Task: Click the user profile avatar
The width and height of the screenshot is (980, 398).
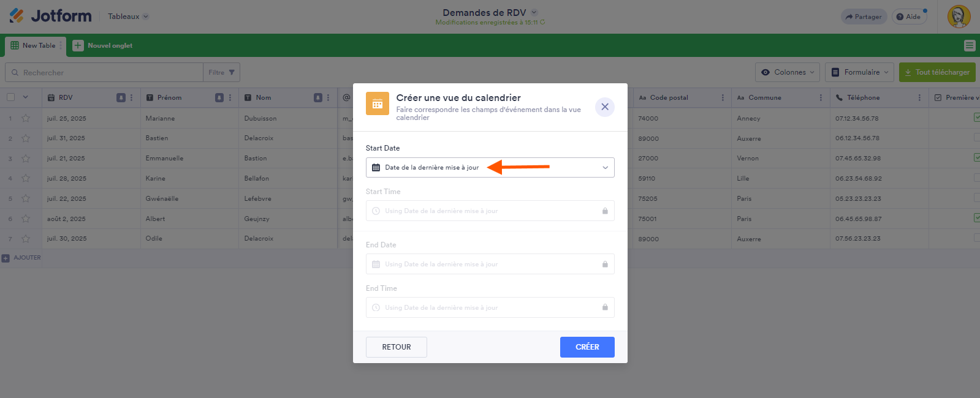Action: 959,17
